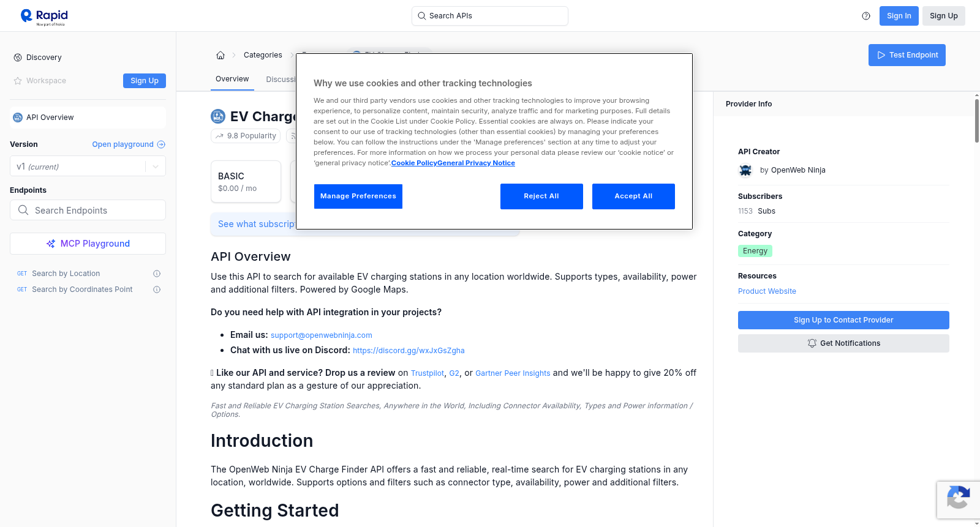Click the search magnifier in Search APIs
980x527 pixels.
(x=422, y=16)
